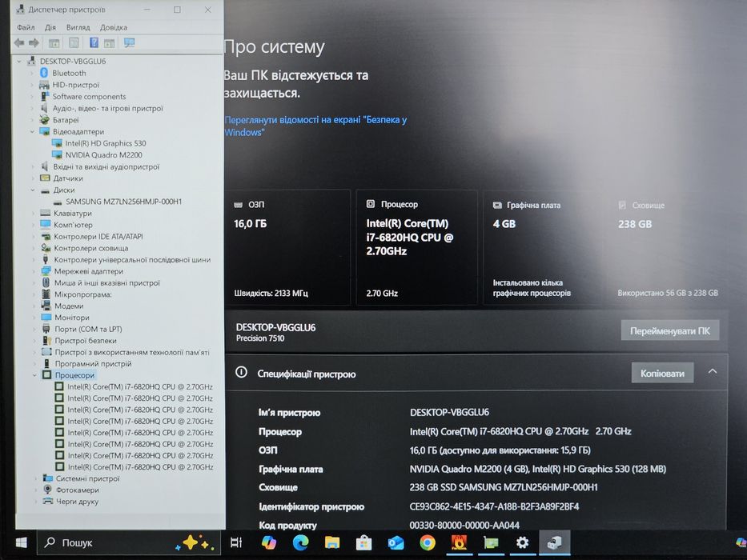Click the Фотокамери camera category icon
This screenshot has height=560, width=747.
coord(48,490)
